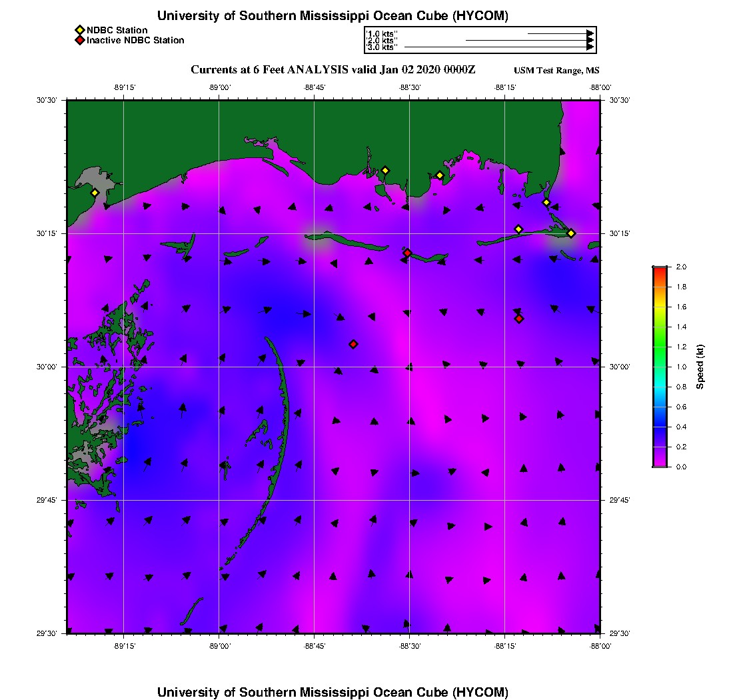Select the westernmost yellow NDBC station marker
The width and height of the screenshot is (733, 700).
point(95,193)
